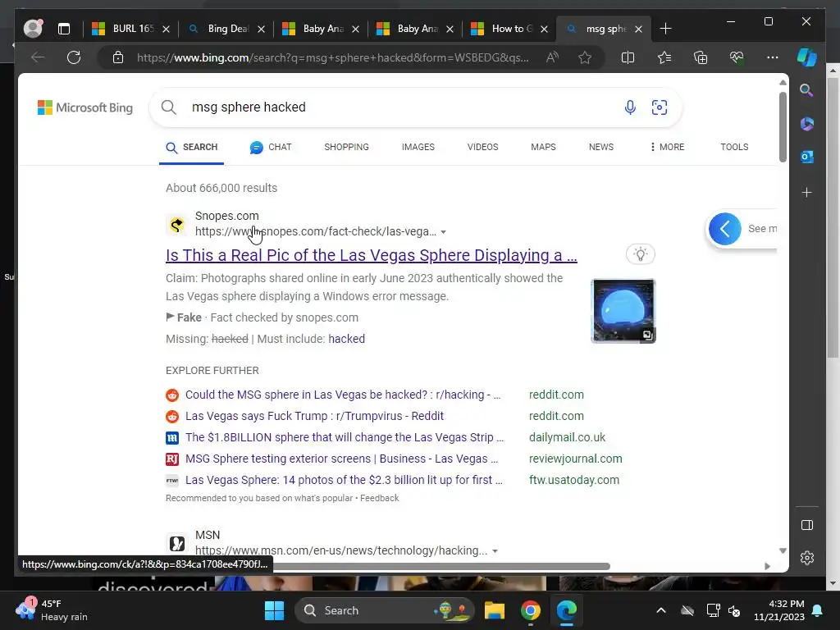Screen dimensions: 840x630
Task: Select the CHAT search tab
Action: 271,147
